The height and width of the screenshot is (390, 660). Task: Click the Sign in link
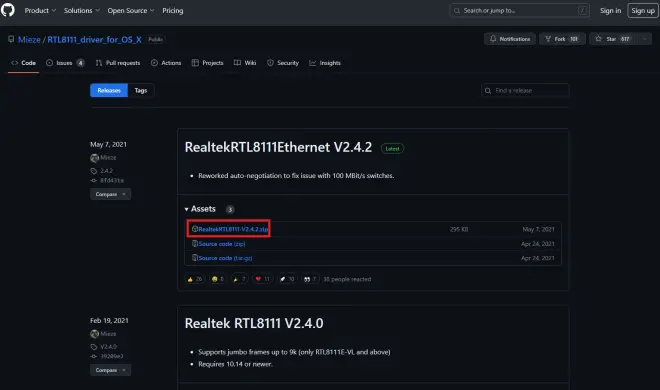610,11
